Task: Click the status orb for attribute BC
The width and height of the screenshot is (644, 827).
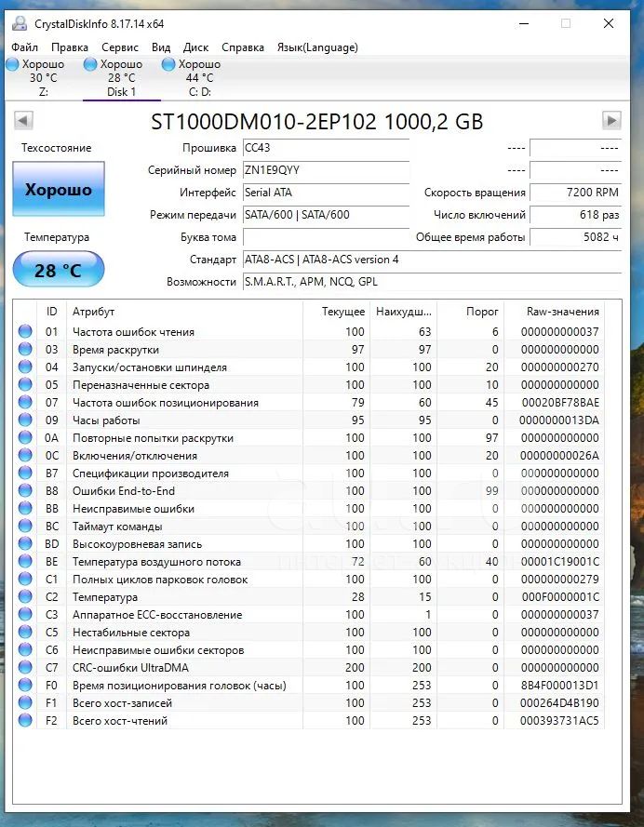Action: [x=25, y=526]
